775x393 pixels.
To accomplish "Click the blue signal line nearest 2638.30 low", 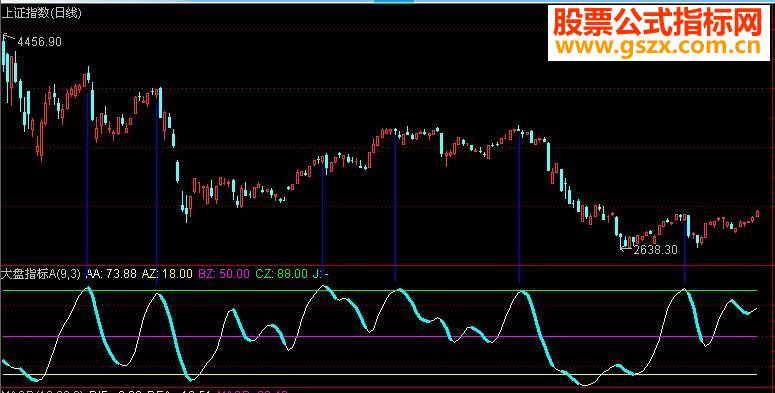I will [x=685, y=252].
